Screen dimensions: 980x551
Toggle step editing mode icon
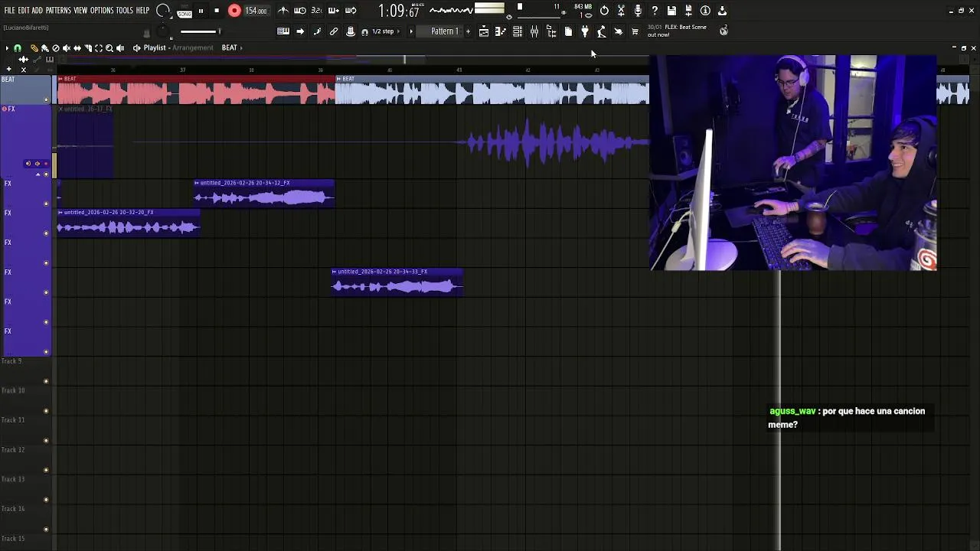[x=317, y=31]
